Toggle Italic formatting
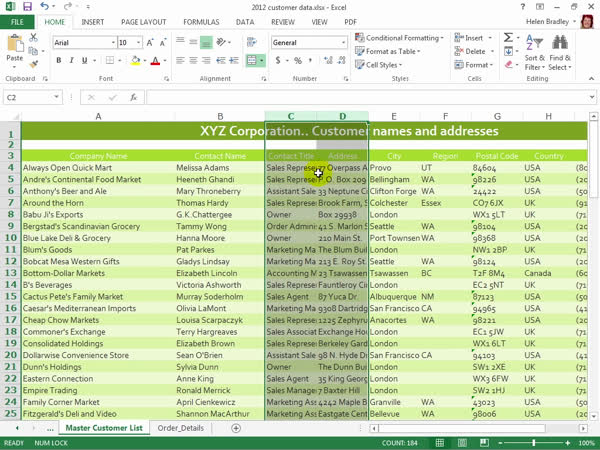Viewport: 600px width, 450px height. coord(71,60)
